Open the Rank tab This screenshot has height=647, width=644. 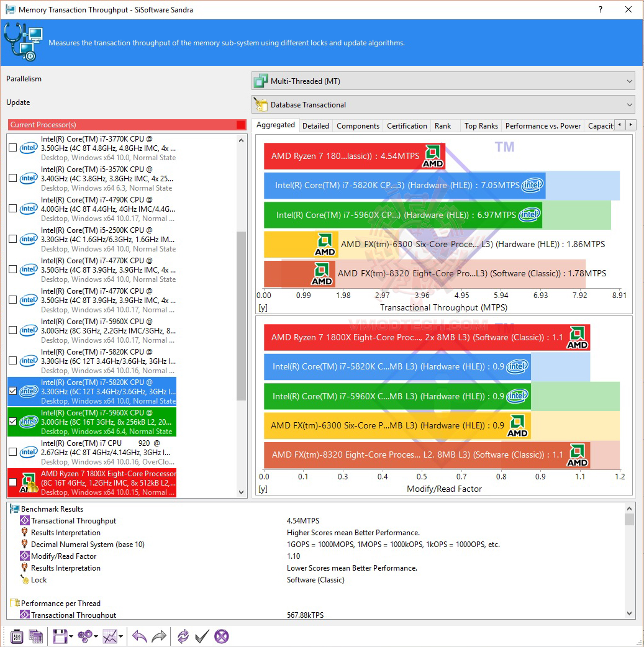443,126
